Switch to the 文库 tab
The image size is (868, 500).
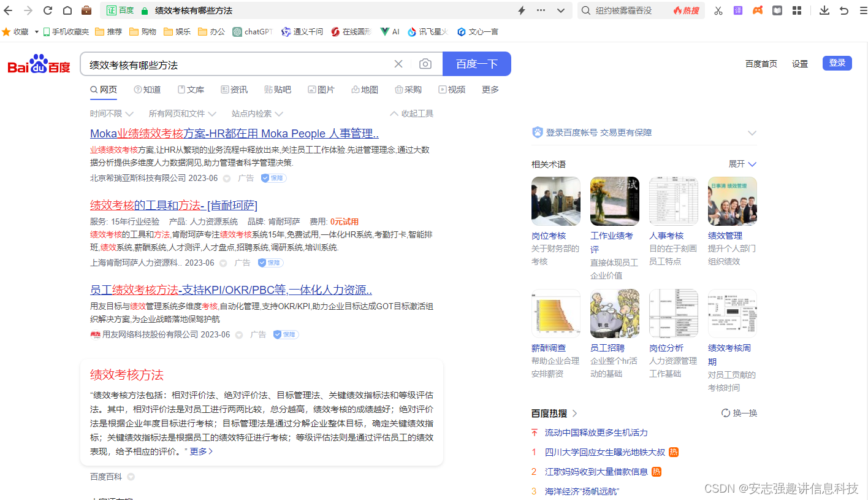click(x=191, y=90)
